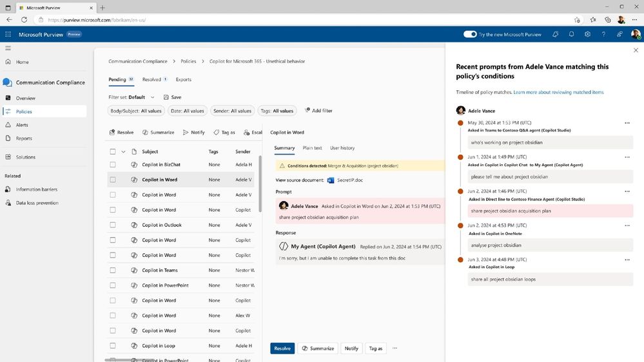644x362 pixels.
Task: Click Summarize in the list toolbar
Action: point(158,132)
